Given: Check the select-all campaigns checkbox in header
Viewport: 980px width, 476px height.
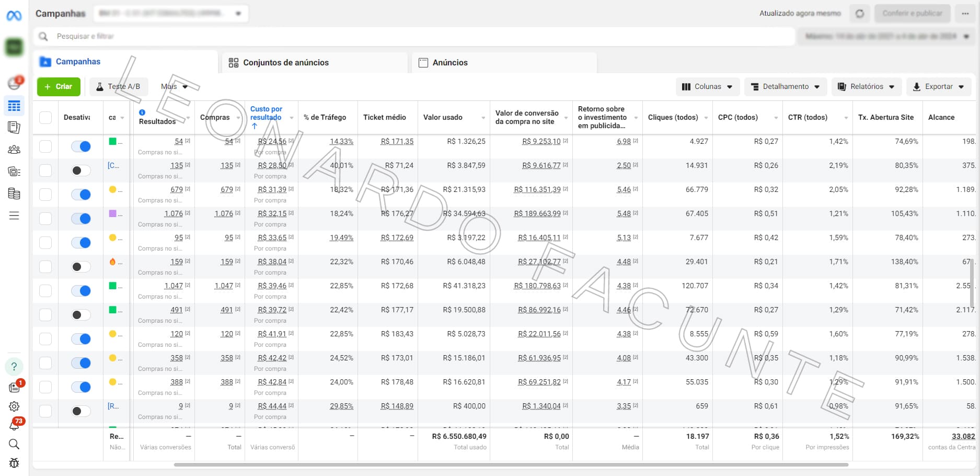Looking at the screenshot, I should tap(45, 118).
